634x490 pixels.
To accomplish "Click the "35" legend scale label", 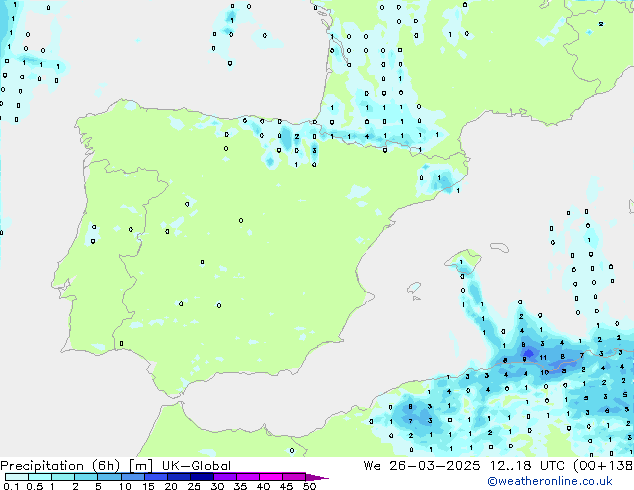I will click(240, 486).
